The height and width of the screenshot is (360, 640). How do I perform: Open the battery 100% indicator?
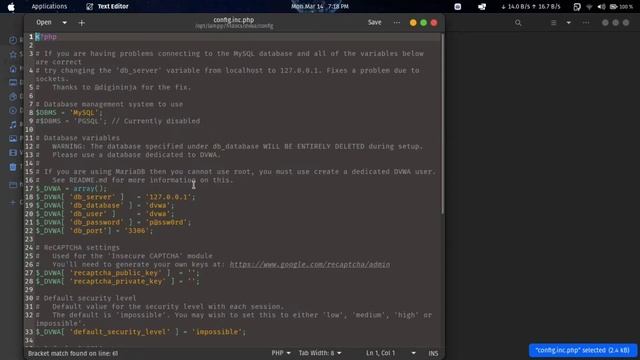click(621, 7)
